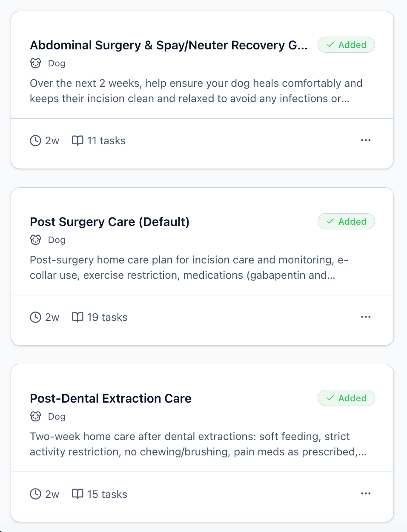Click the dog icon on Post Surgery Care card
The height and width of the screenshot is (532, 407).
(36, 240)
